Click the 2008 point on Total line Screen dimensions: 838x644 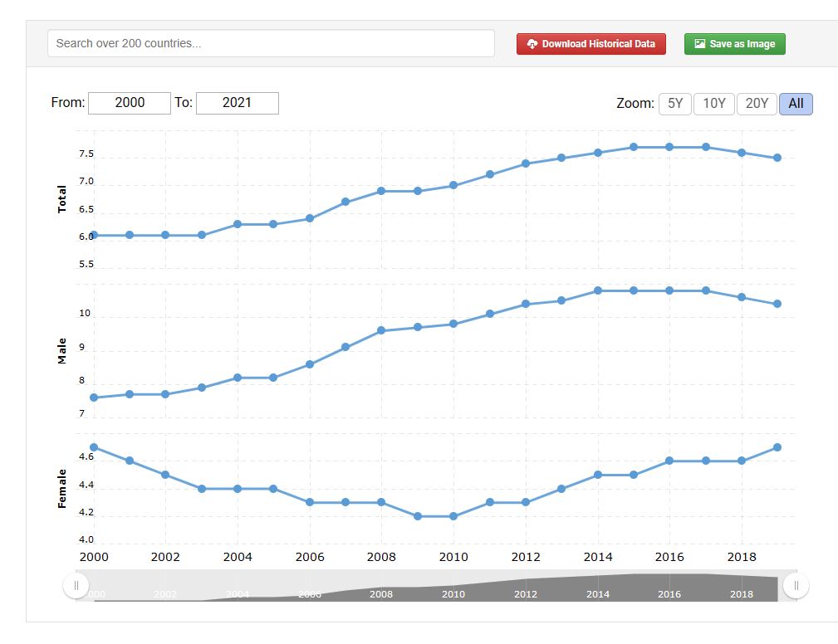[x=381, y=191]
